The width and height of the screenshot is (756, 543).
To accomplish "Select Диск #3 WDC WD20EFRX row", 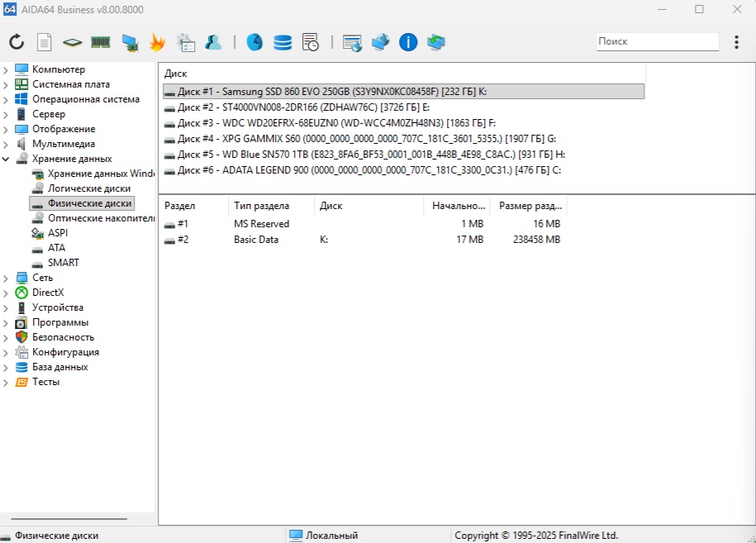I will 403,123.
